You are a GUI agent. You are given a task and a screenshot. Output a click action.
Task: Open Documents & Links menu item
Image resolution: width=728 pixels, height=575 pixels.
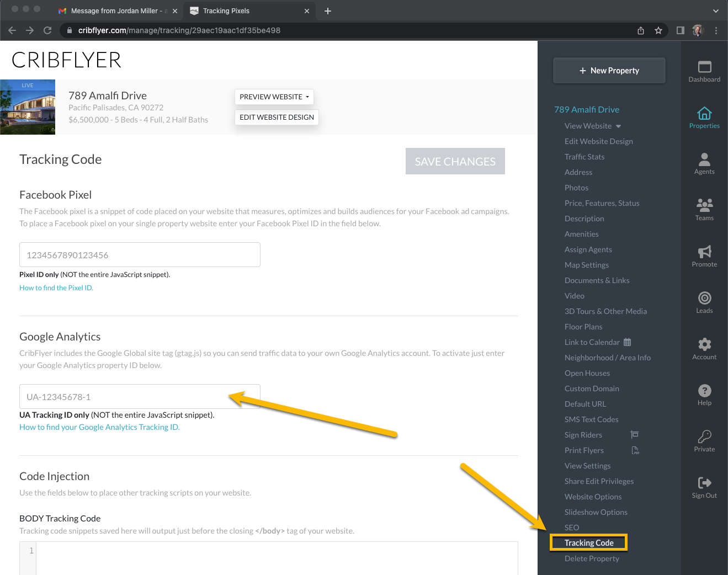click(x=597, y=280)
